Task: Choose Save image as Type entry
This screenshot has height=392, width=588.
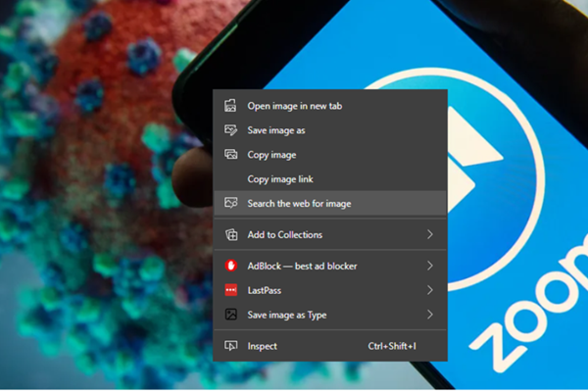Action: [x=330, y=315]
